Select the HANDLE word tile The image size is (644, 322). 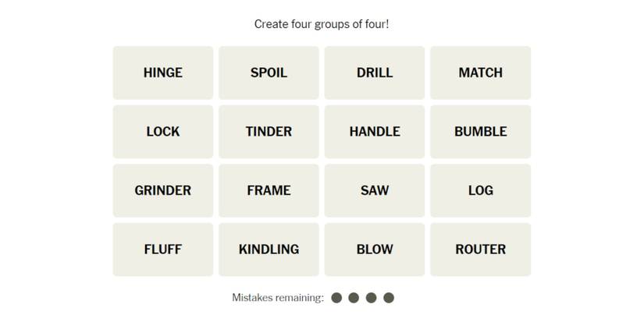(x=375, y=132)
